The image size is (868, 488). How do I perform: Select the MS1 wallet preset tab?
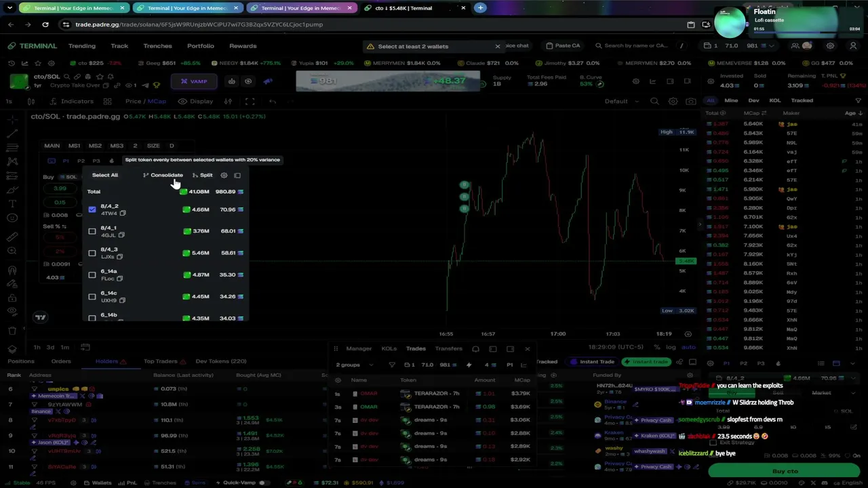pyautogui.click(x=74, y=146)
